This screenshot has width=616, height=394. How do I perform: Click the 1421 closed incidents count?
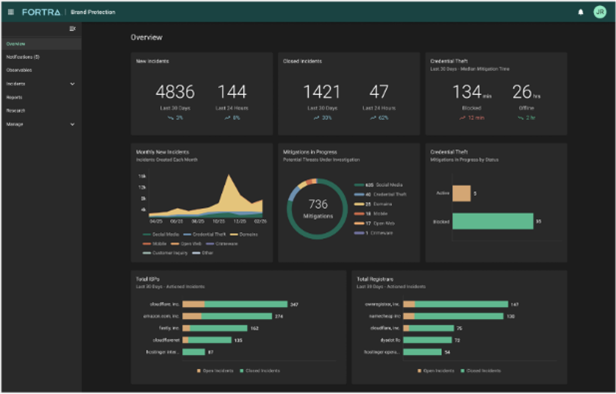click(x=322, y=92)
